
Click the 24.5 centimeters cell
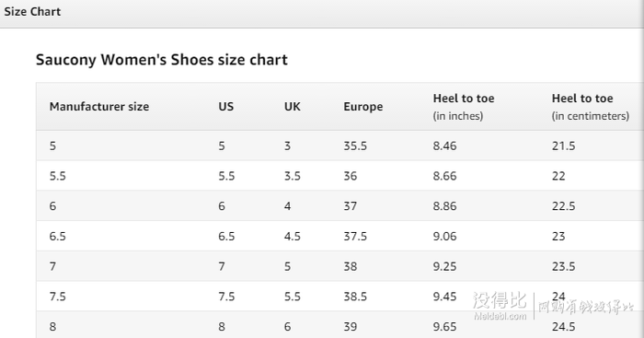coord(563,326)
